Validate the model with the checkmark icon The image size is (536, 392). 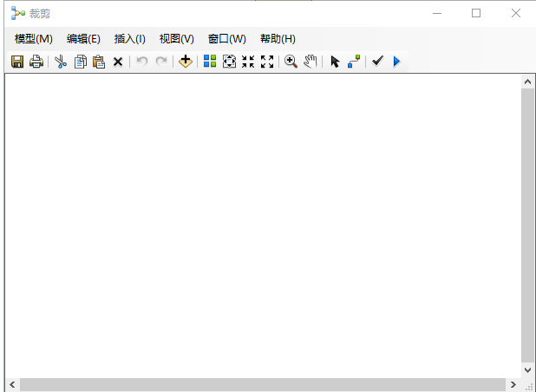[377, 62]
